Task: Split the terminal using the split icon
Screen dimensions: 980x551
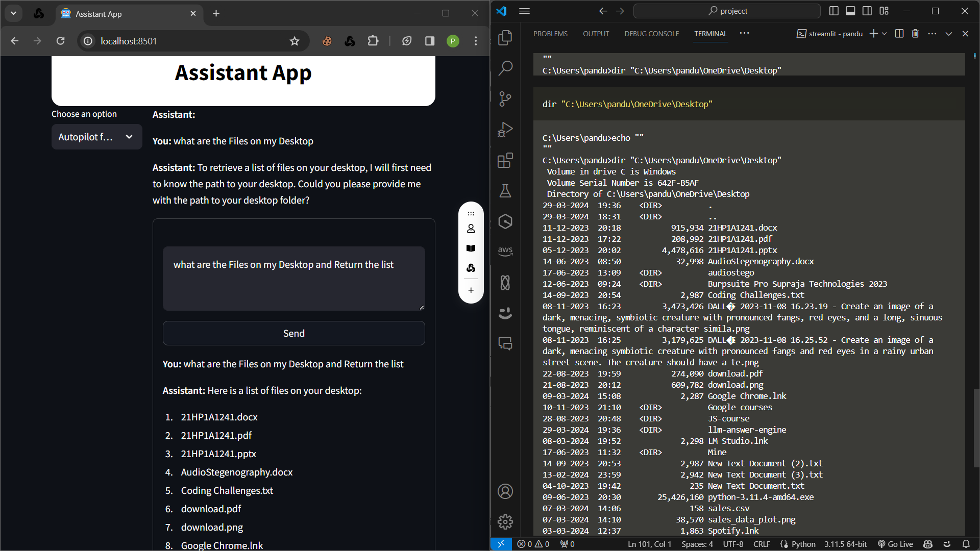Action: [x=899, y=33]
